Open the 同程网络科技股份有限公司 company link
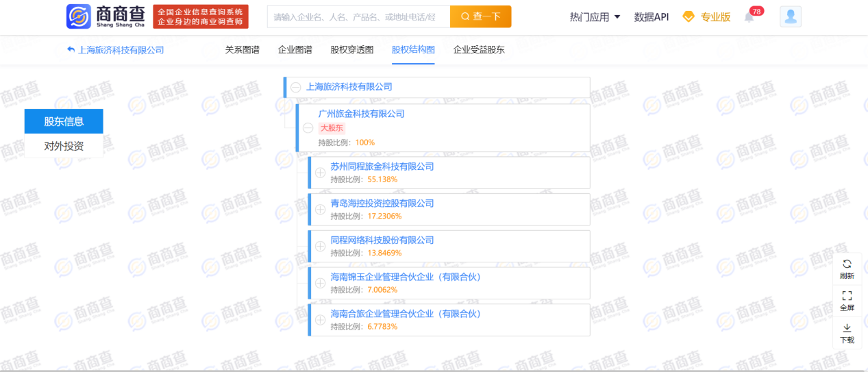 [382, 240]
